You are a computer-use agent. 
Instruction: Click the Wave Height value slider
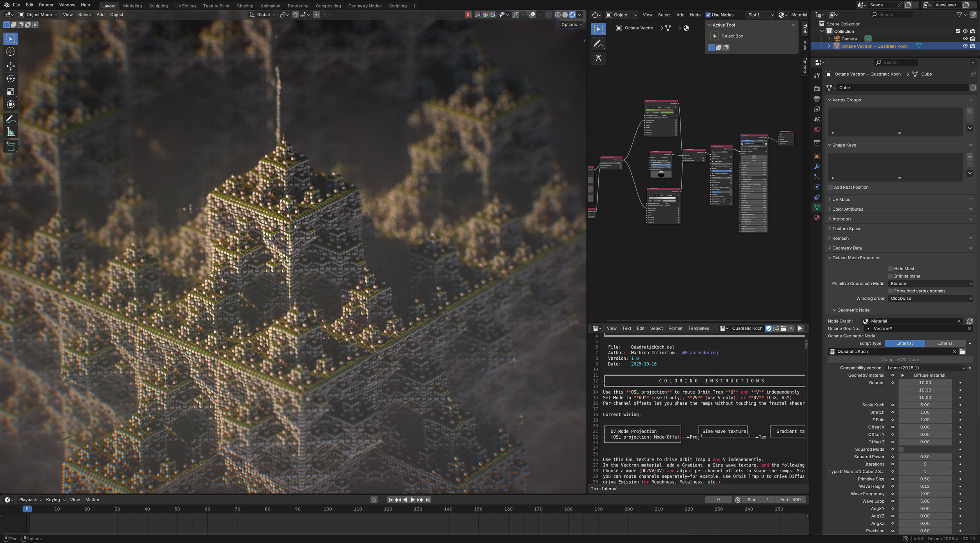[x=924, y=487]
